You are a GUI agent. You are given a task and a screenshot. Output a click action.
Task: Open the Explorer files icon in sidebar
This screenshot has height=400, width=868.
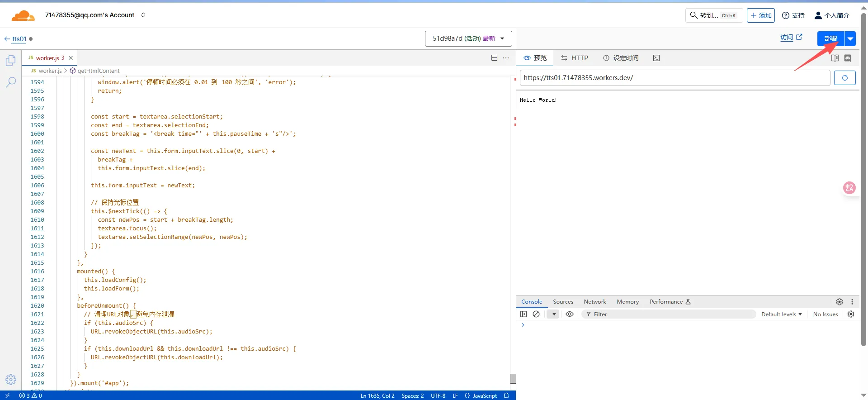pos(11,61)
